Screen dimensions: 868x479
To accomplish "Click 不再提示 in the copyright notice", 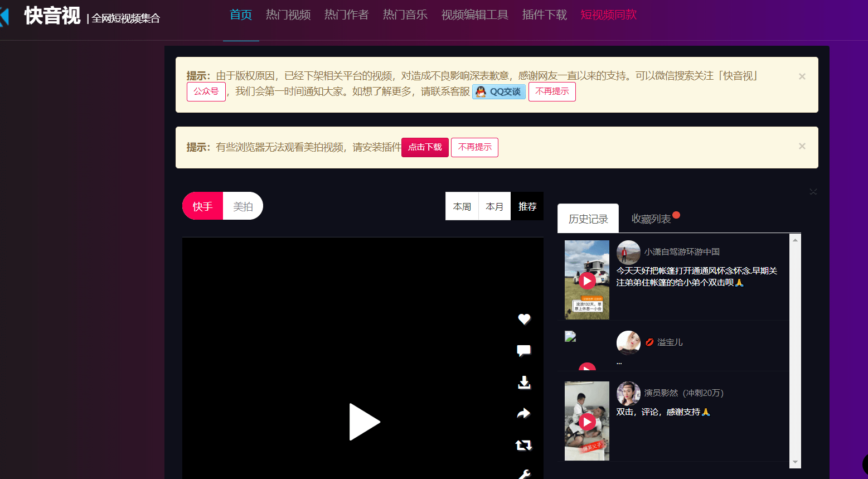I will click(552, 91).
